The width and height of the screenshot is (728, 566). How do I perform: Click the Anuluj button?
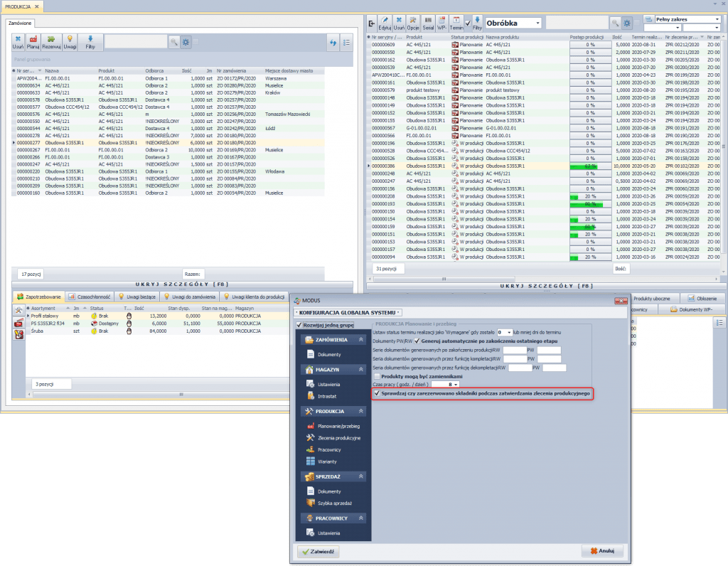point(602,550)
